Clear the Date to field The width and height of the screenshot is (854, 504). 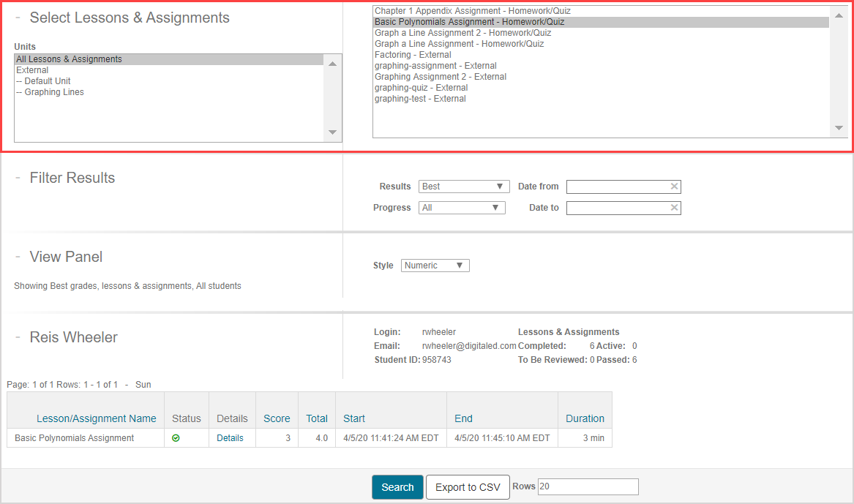click(674, 208)
